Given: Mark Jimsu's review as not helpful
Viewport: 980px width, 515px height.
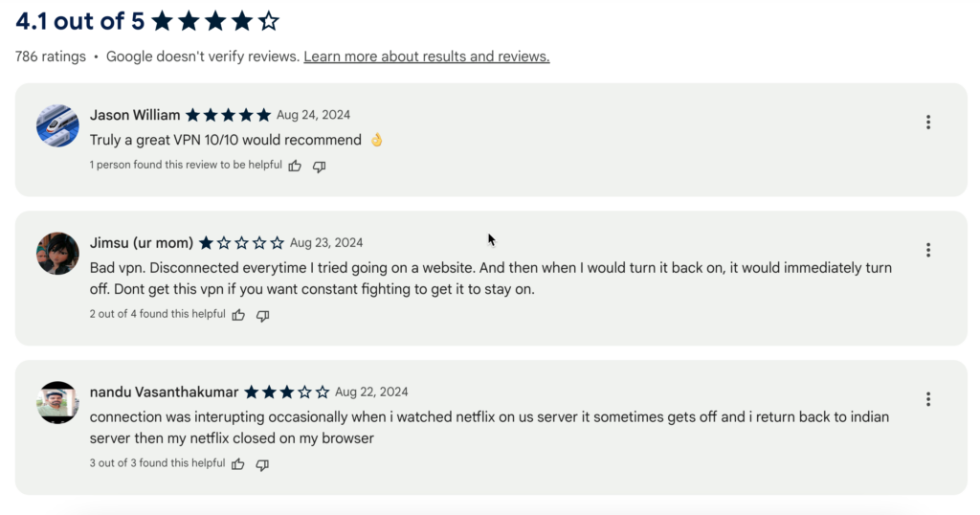Looking at the screenshot, I should [x=262, y=315].
